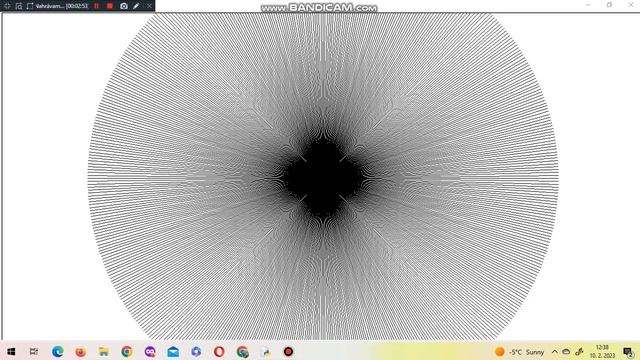This screenshot has height=360, width=640.
Task: Take a screenshot with Bandicam camera icon
Action: (124, 6)
